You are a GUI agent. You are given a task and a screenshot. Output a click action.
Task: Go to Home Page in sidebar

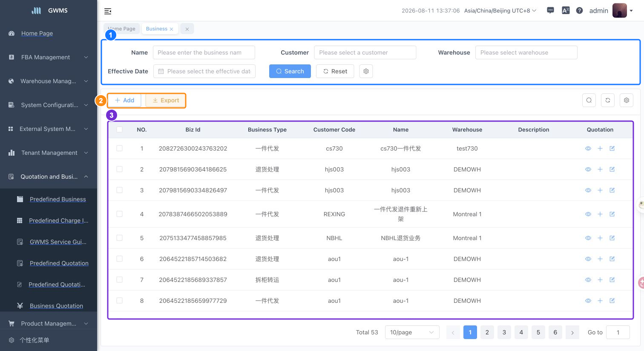click(x=37, y=33)
